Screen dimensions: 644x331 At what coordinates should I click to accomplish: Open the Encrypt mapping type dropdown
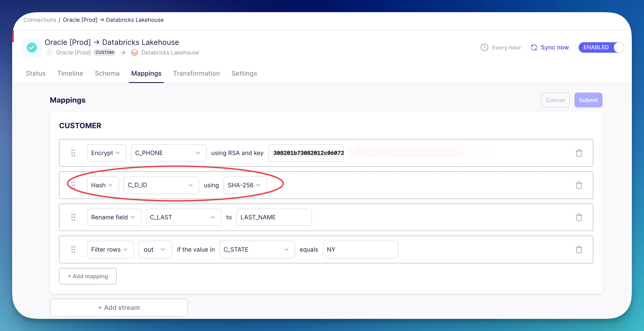click(x=106, y=153)
